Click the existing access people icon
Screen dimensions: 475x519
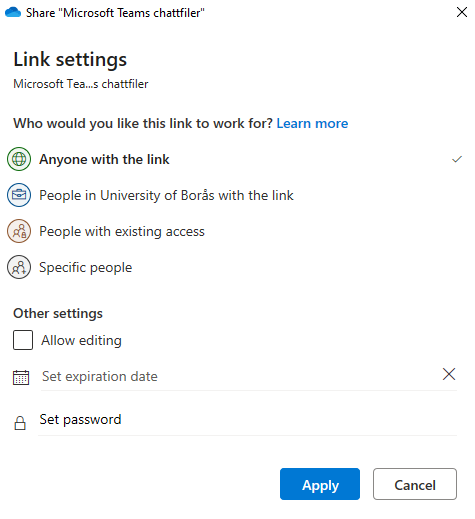[x=19, y=231]
